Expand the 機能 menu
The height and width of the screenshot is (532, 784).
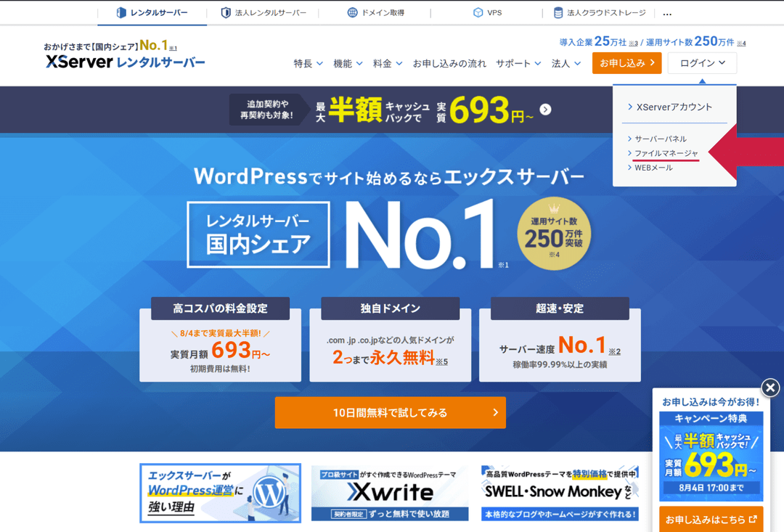348,63
